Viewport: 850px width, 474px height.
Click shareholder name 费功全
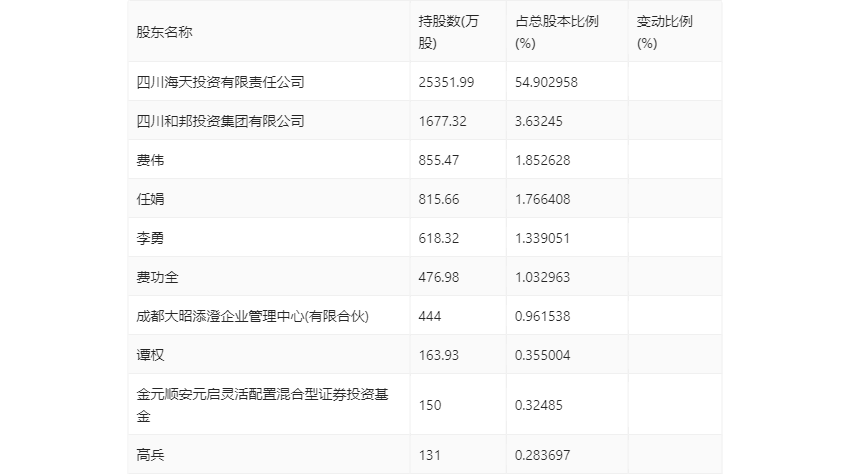pyautogui.click(x=157, y=277)
